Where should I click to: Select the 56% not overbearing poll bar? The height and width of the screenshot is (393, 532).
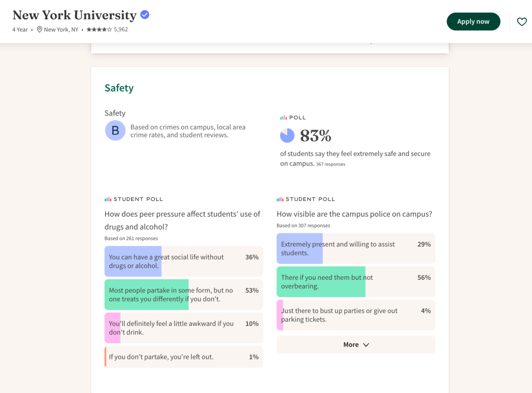(356, 282)
